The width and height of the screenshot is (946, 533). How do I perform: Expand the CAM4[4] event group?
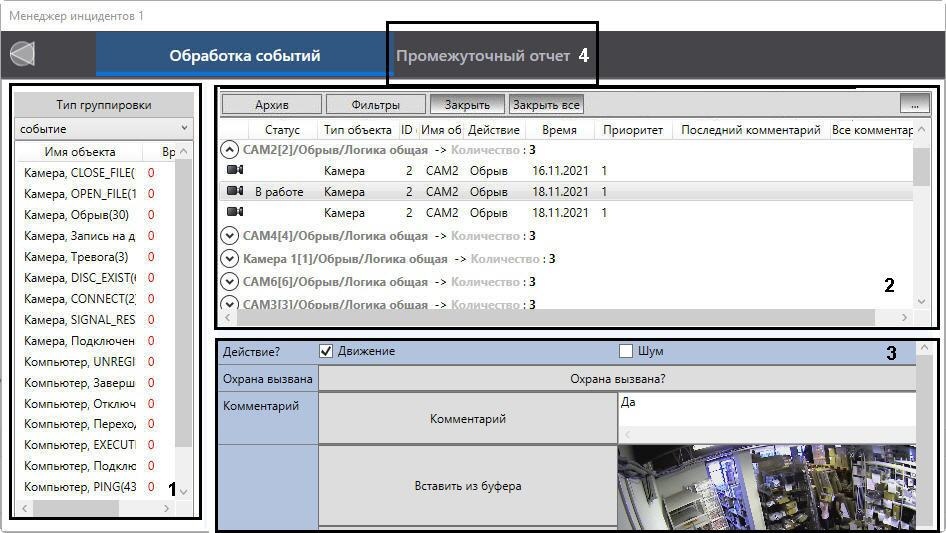[229, 236]
